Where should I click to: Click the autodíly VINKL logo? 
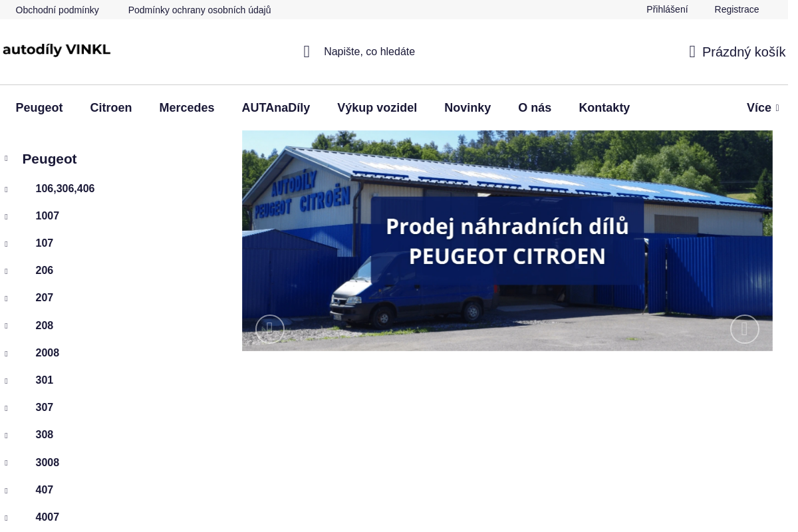[x=57, y=49]
